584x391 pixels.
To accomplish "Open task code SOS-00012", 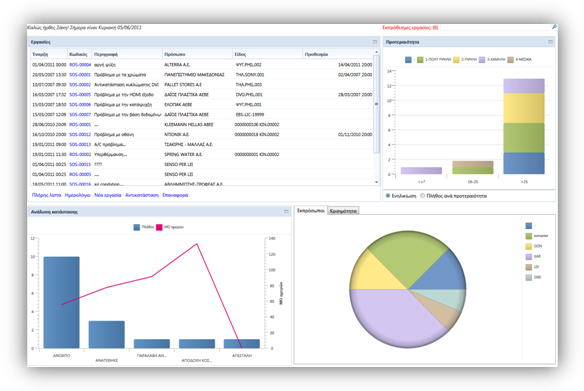I will pos(80,134).
